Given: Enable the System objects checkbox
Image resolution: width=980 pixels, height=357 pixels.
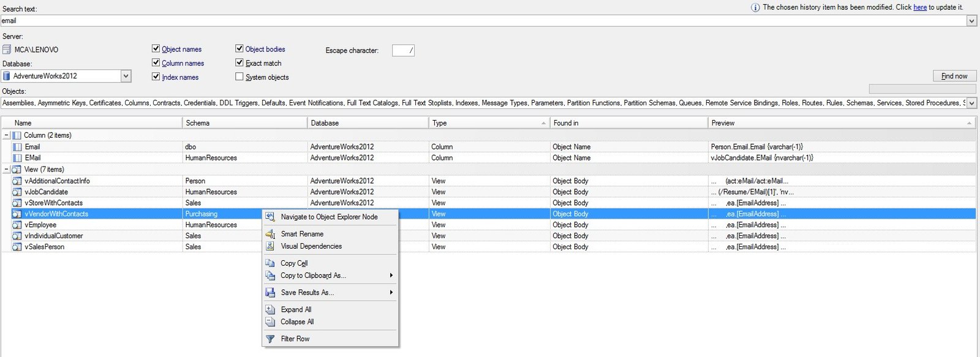Looking at the screenshot, I should (x=239, y=77).
